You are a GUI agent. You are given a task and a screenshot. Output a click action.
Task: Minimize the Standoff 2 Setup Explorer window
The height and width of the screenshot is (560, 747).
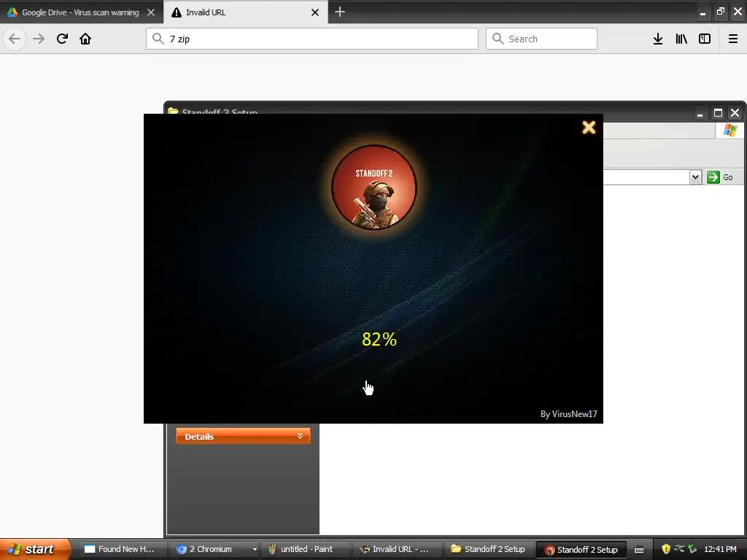700,113
